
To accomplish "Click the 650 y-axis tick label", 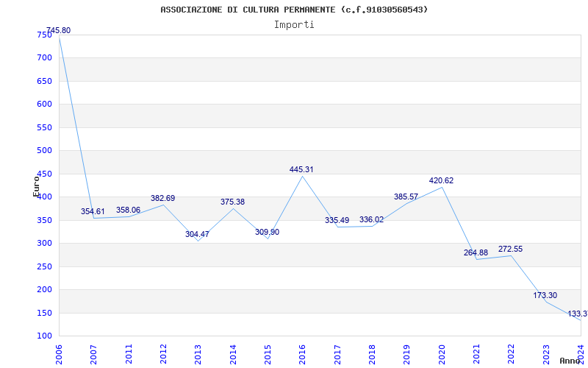I will pos(44,81).
